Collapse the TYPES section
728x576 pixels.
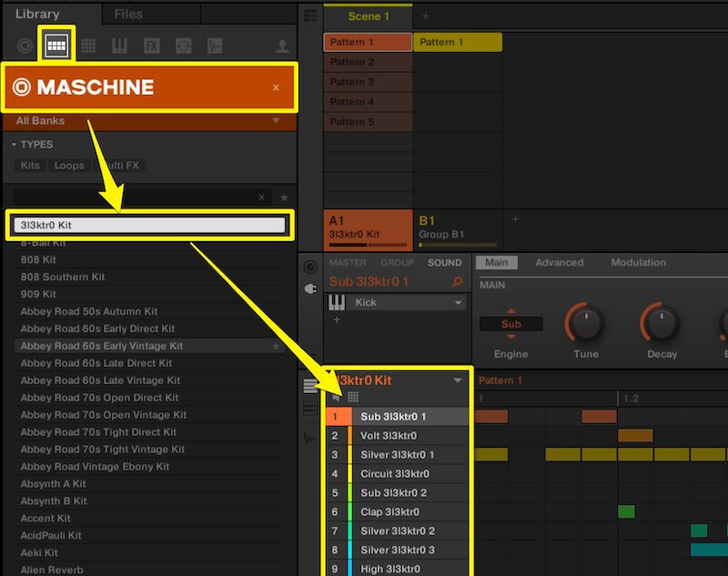[14, 145]
